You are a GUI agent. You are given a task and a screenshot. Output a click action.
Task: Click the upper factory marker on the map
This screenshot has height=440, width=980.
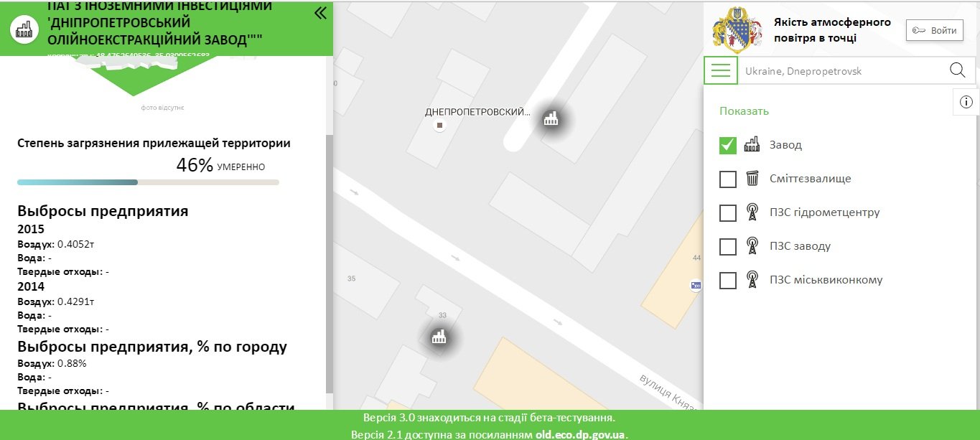coord(551,119)
